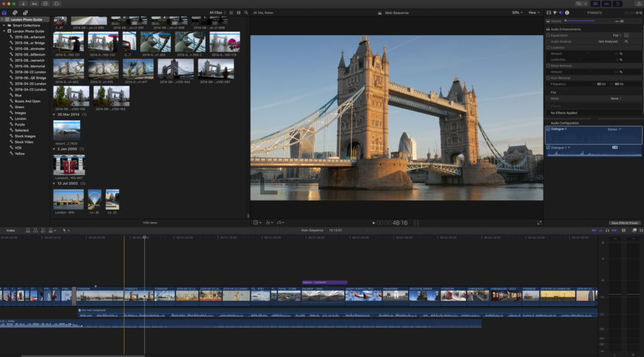Show background tasks checkmark icon
The image size is (644, 357).
pyautogui.click(x=45, y=3)
